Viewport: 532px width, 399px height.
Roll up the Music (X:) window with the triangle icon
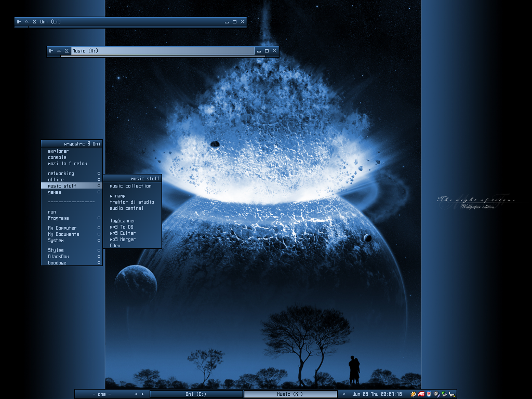(x=59, y=51)
